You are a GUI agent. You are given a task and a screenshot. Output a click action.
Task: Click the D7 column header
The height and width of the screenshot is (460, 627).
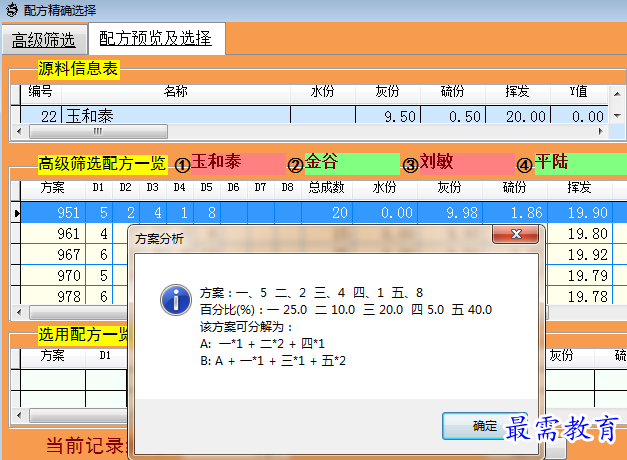[x=260, y=188]
